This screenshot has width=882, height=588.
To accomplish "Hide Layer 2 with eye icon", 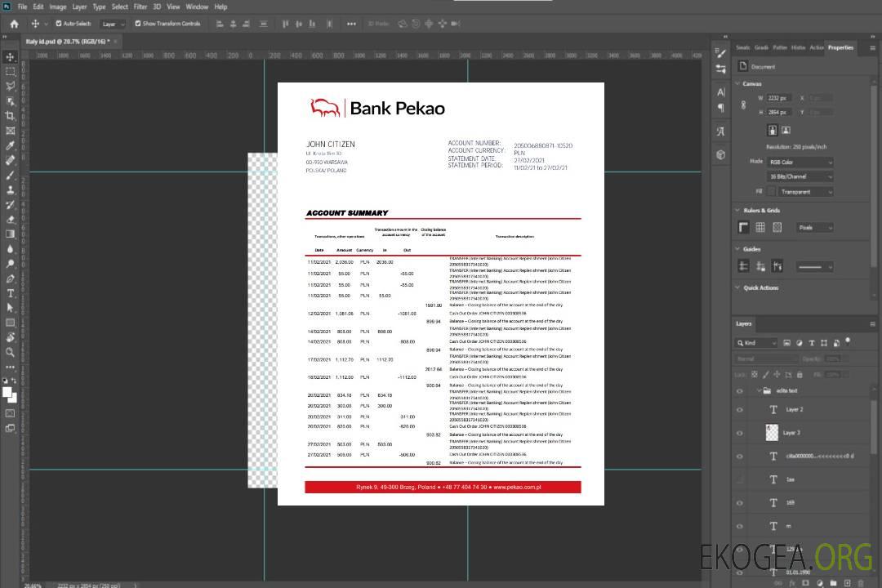I will [x=740, y=410].
